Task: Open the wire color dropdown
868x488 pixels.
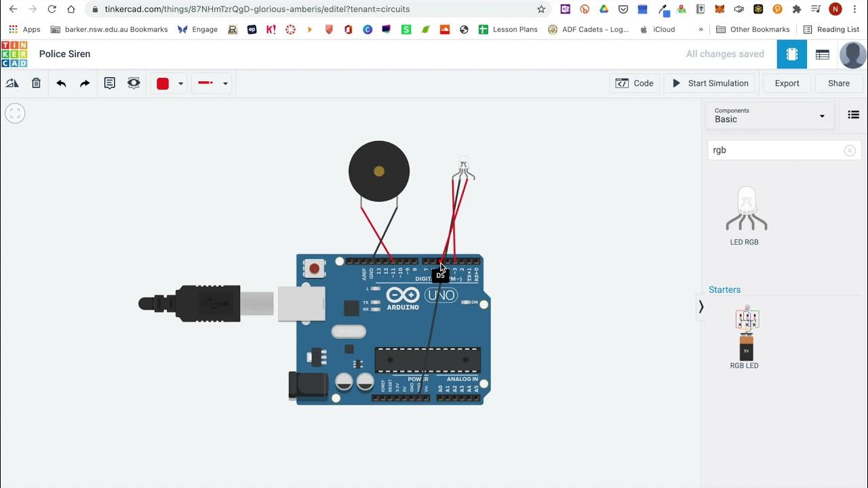Action: point(180,83)
